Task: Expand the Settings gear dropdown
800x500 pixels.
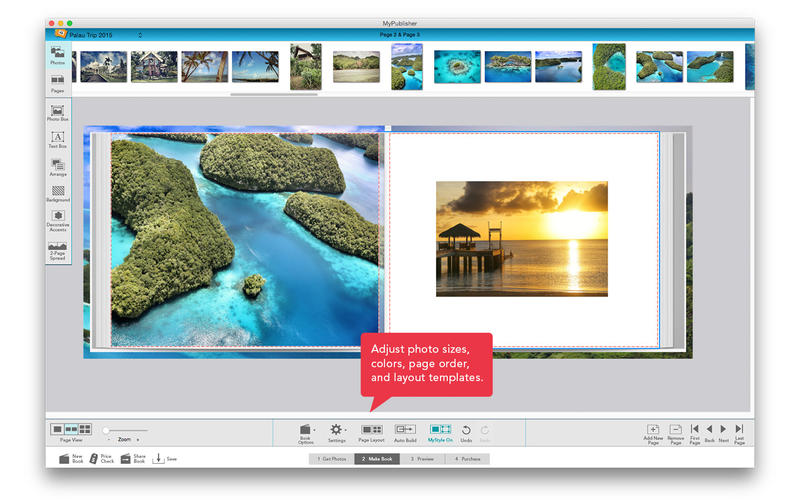Action: [337, 430]
